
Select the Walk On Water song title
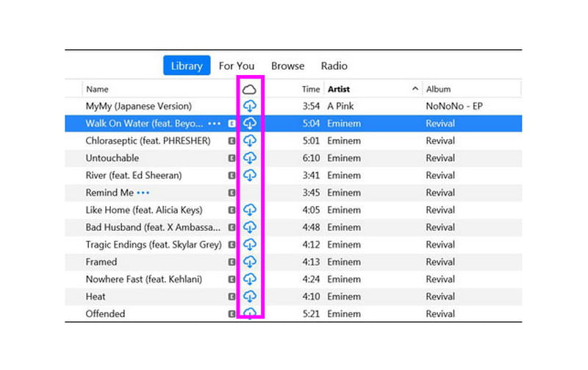pos(144,124)
